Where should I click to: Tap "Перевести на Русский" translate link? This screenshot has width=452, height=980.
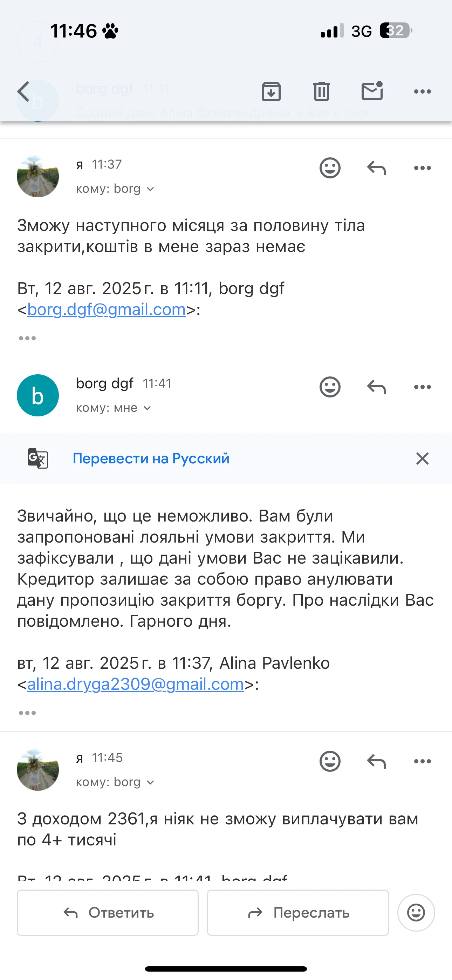[x=151, y=459]
